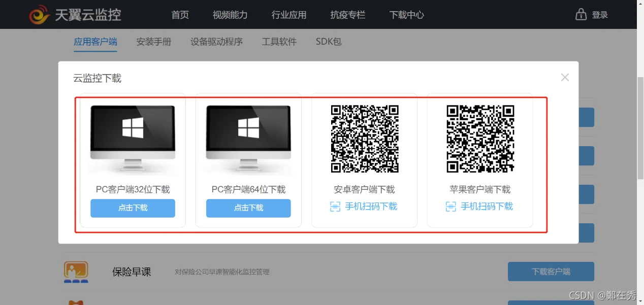Image resolution: width=644 pixels, height=305 pixels.
Task: Switch to the 工具软件 tab
Action: tap(279, 42)
